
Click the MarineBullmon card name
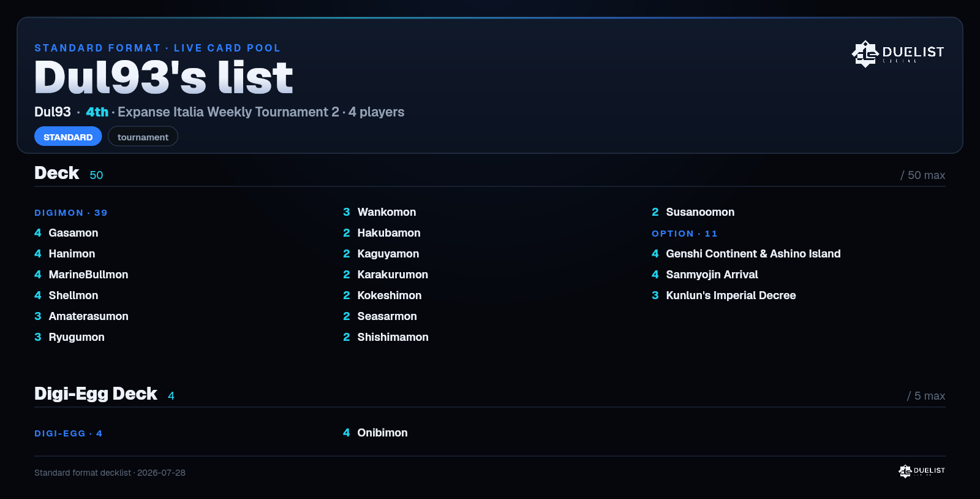pyautogui.click(x=88, y=275)
